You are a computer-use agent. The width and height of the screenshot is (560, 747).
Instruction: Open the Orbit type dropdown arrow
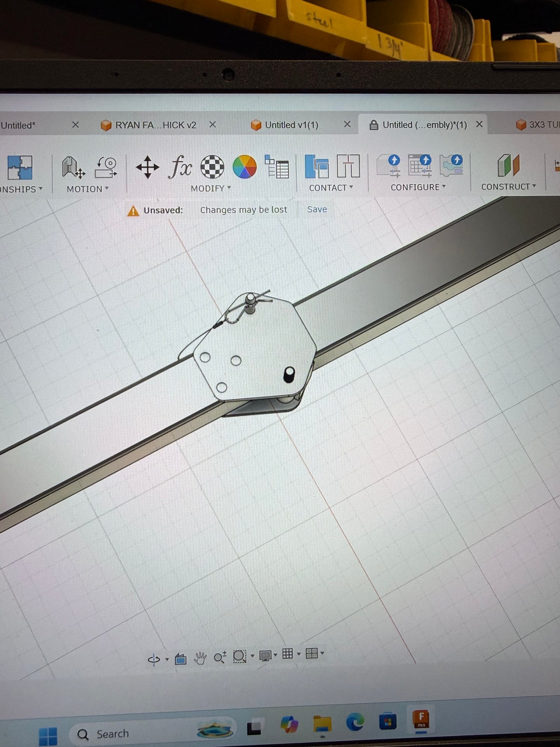coord(167,659)
